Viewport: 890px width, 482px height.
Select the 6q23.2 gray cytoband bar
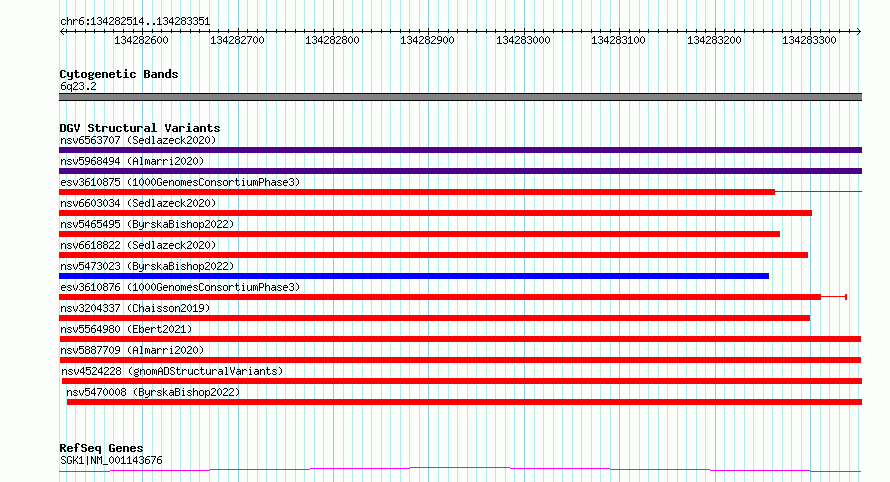pyautogui.click(x=460, y=97)
